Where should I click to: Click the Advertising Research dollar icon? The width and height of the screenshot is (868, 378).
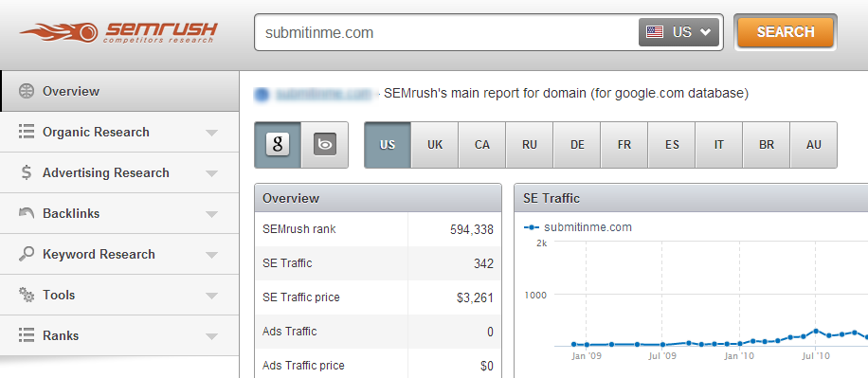(26, 172)
